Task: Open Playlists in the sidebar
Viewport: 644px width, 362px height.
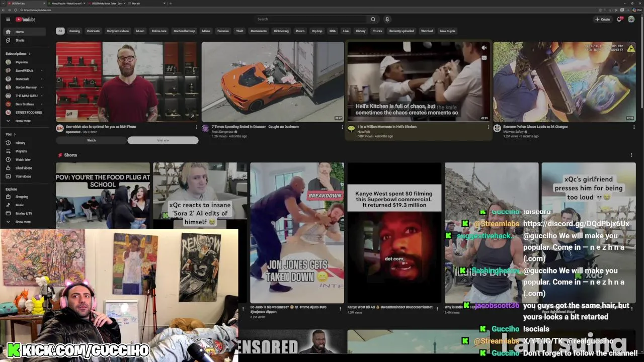Action: (x=24, y=151)
